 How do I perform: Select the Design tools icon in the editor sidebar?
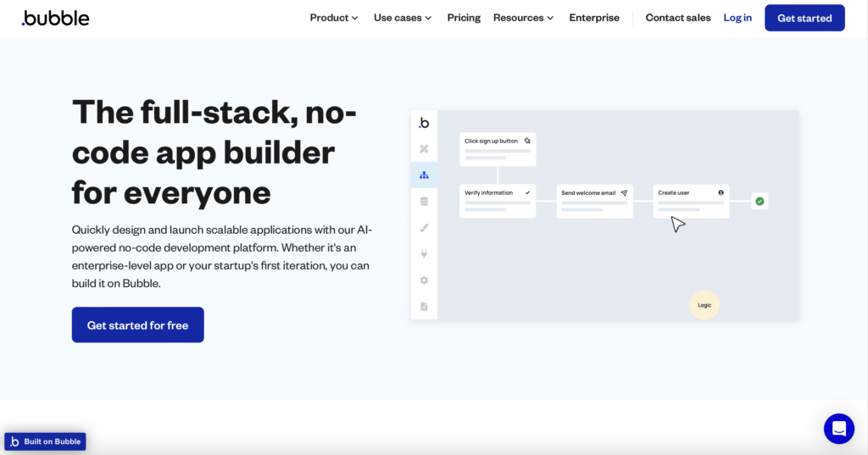pyautogui.click(x=424, y=148)
